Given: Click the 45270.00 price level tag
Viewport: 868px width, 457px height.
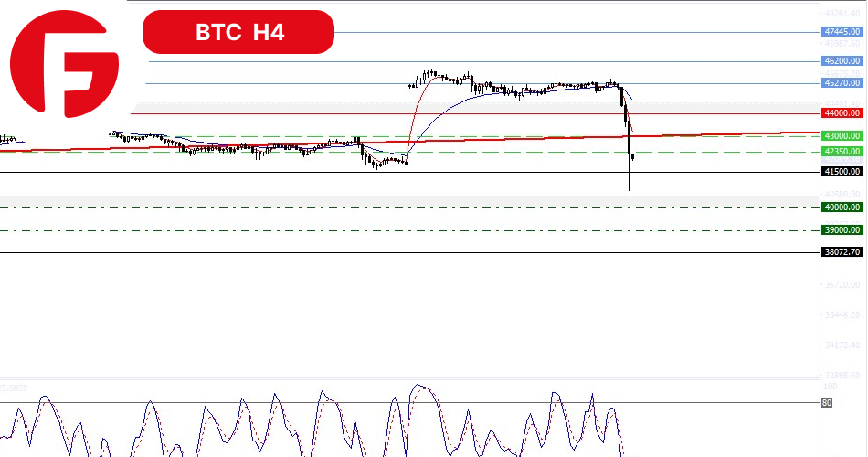Looking at the screenshot, I should (842, 83).
